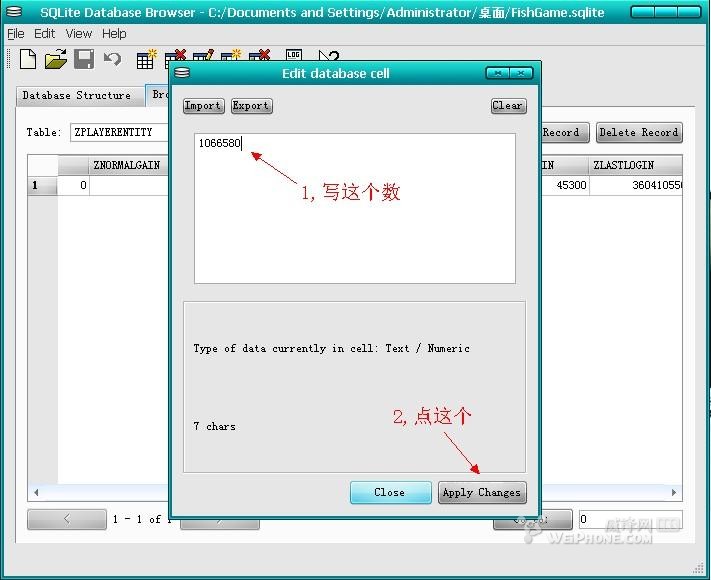This screenshot has width=711, height=580.
Task: Open the File menu
Action: click(x=16, y=33)
